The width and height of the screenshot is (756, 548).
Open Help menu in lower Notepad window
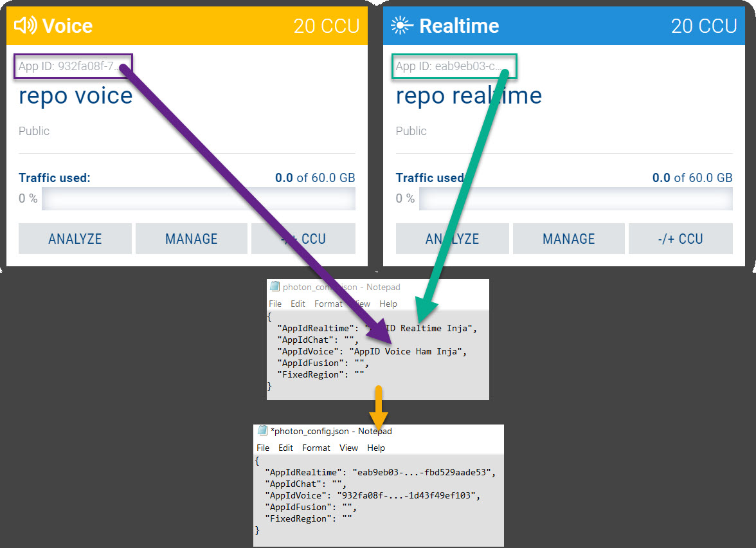click(376, 448)
